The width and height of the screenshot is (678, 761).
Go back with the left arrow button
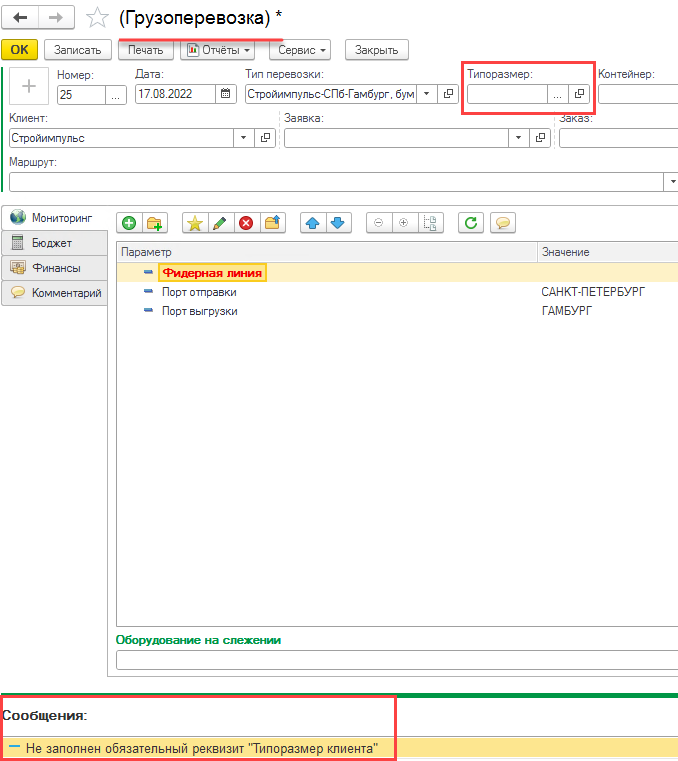[x=20, y=18]
